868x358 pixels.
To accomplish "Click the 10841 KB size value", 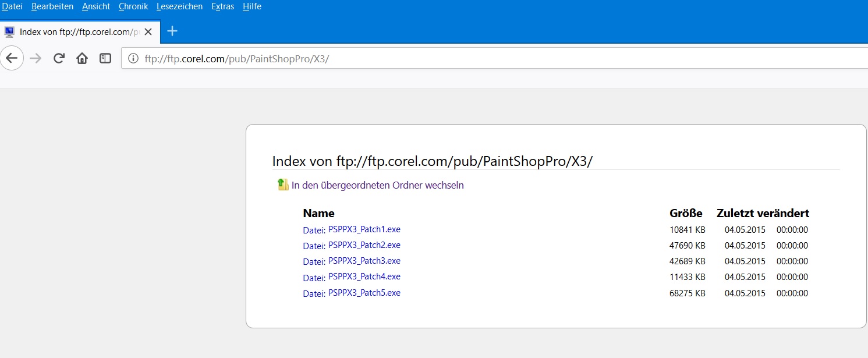I will point(688,230).
